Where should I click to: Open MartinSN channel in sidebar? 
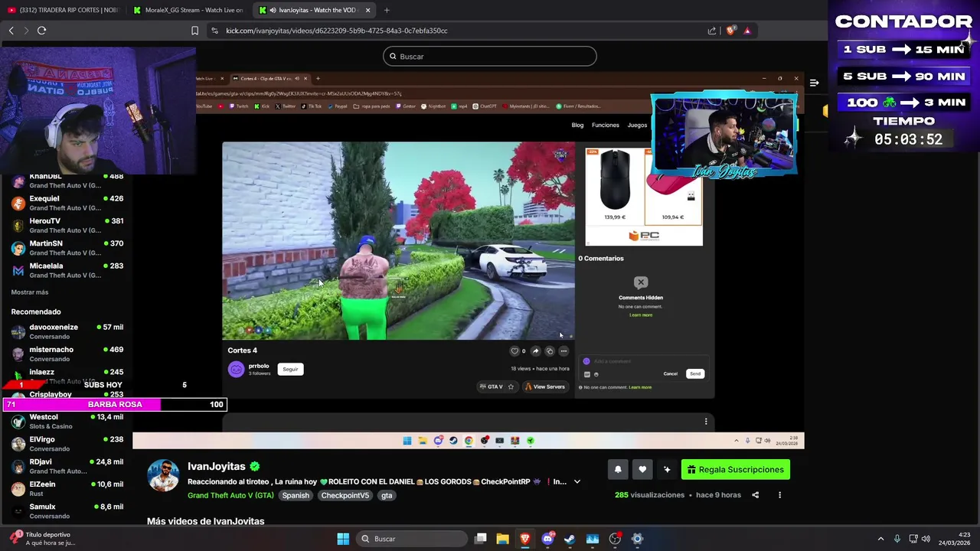[67, 248]
